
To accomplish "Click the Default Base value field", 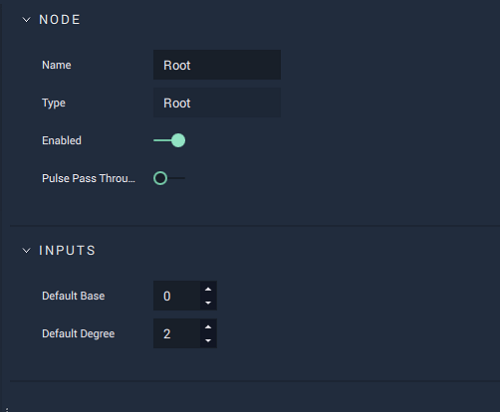I will pos(177,296).
